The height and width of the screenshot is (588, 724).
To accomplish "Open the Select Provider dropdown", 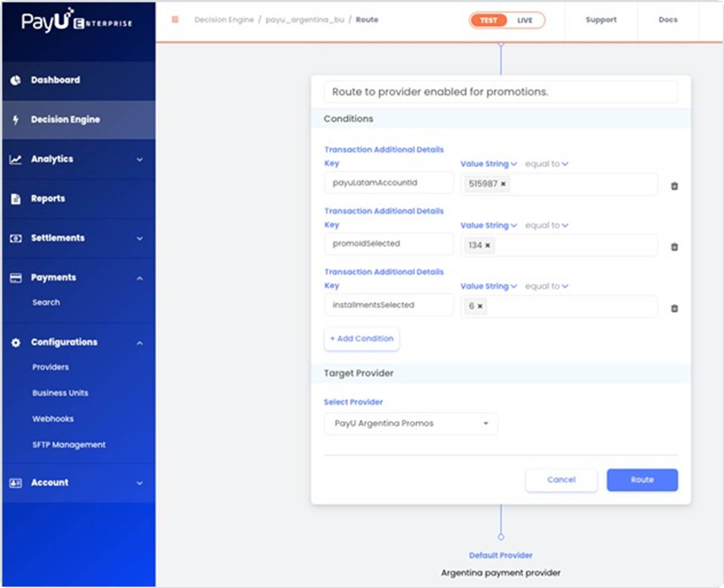I will tap(410, 423).
